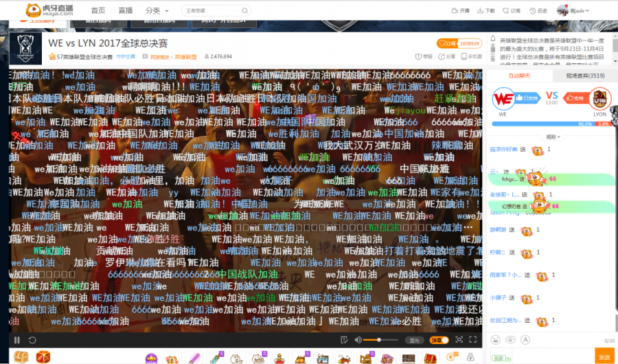Click the 发送 send button

click(604, 356)
